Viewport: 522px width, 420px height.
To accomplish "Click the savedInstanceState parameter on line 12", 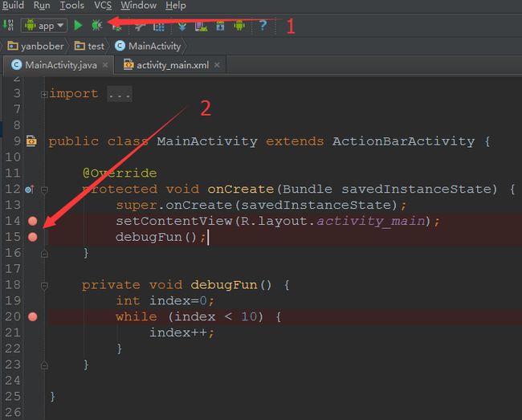I will tap(416, 189).
